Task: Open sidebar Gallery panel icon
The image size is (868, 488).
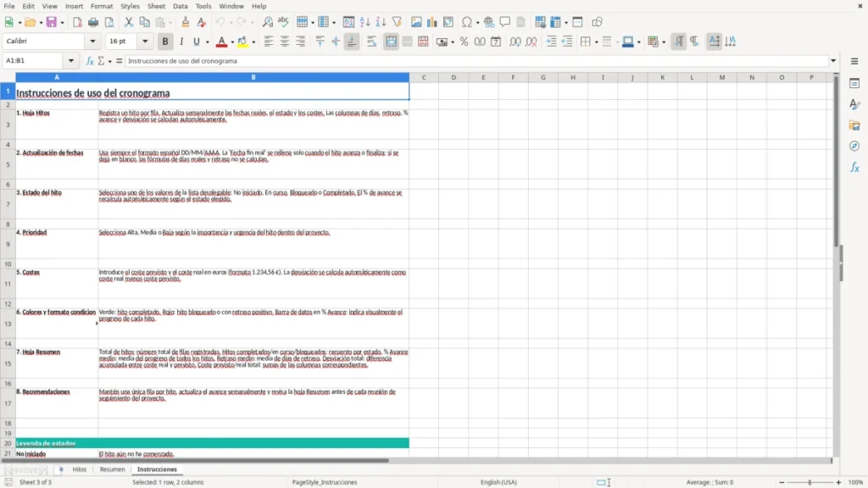Action: (854, 125)
